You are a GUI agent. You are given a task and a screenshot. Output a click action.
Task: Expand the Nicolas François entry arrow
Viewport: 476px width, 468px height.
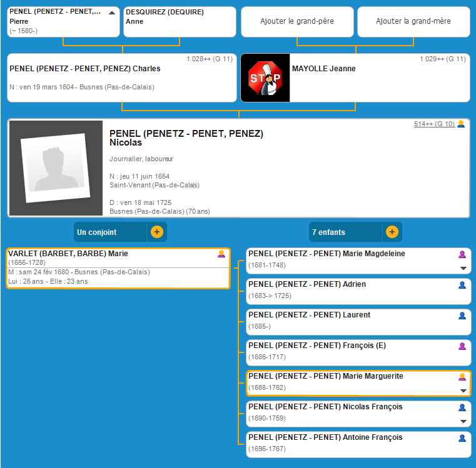[463, 421]
